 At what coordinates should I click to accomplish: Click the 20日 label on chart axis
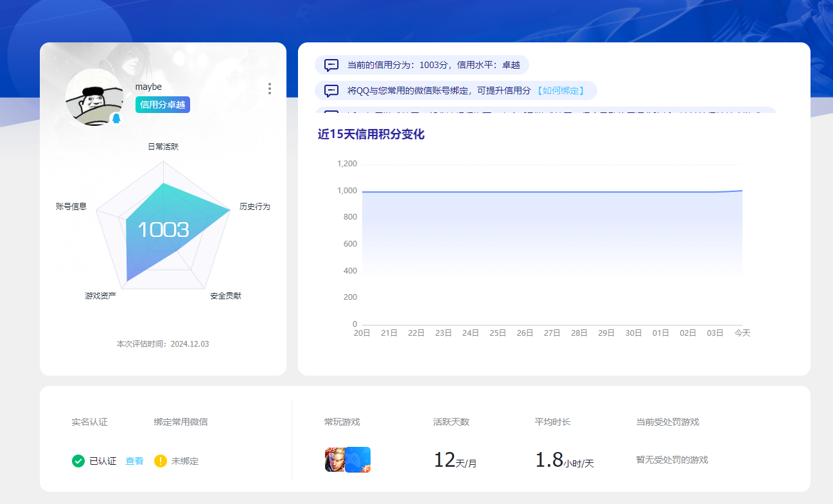(x=362, y=333)
